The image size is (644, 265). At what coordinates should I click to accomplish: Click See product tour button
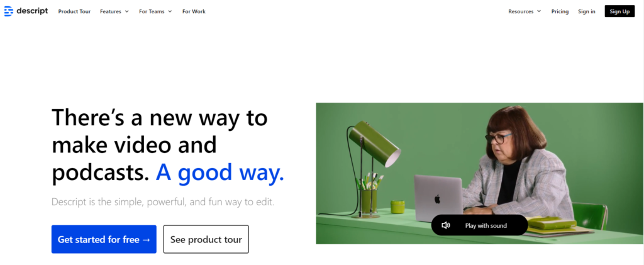point(206,239)
